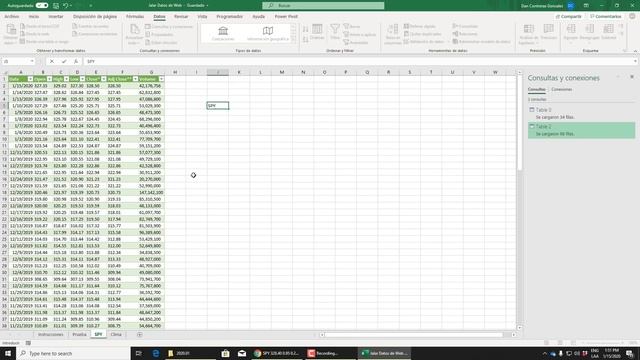The width and height of the screenshot is (640, 360).
Task: Open the Adj Close column filter dropdown
Action: 135,79
